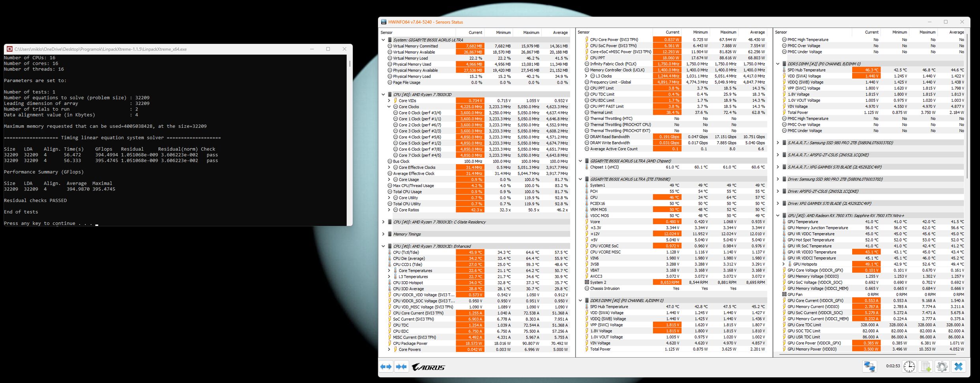Click the elapsed time 0:02:53 readout
This screenshot has height=383, width=980.
coord(893,366)
